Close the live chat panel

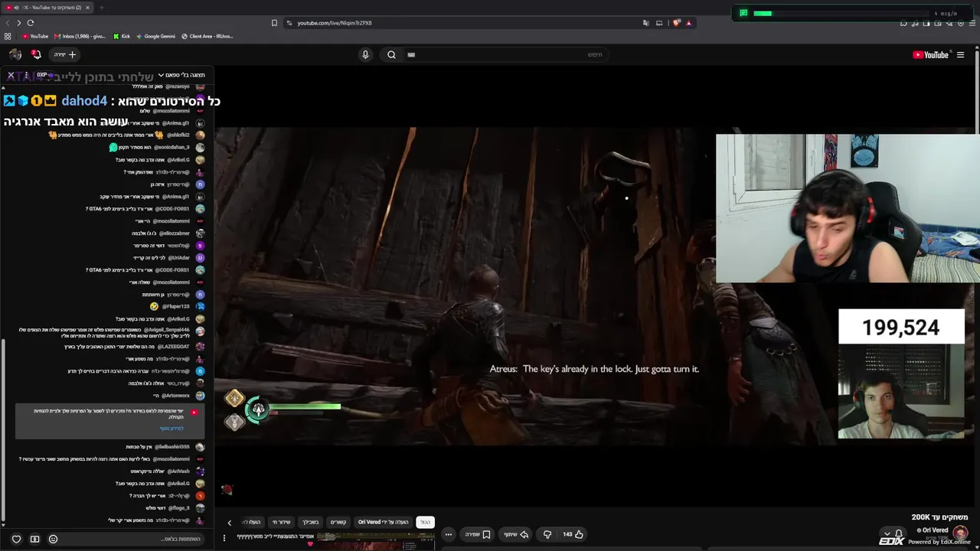[11, 75]
